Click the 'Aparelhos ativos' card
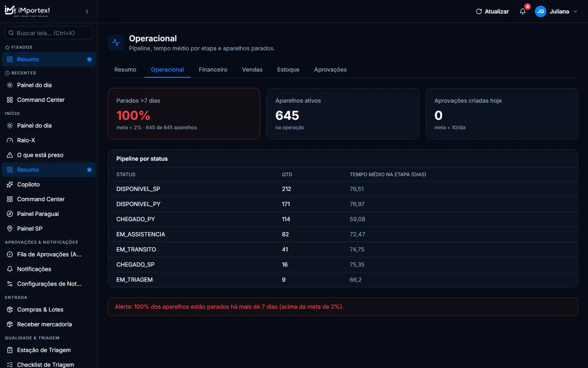Screen dimensions: 588x368 click(343, 114)
